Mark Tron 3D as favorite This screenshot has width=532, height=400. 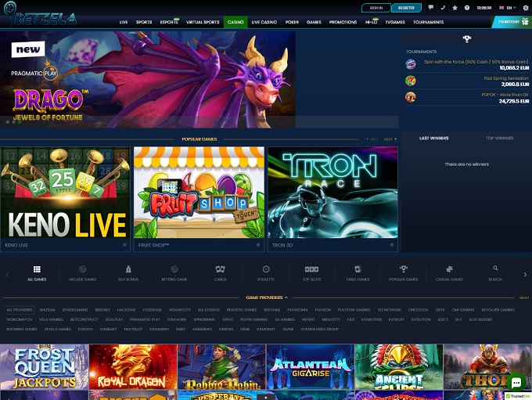click(392, 245)
